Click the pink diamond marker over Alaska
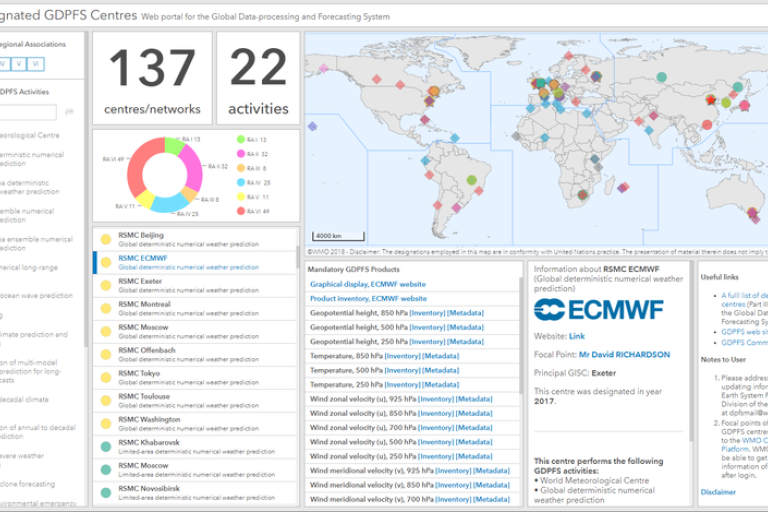This screenshot has width=768, height=512. click(323, 68)
